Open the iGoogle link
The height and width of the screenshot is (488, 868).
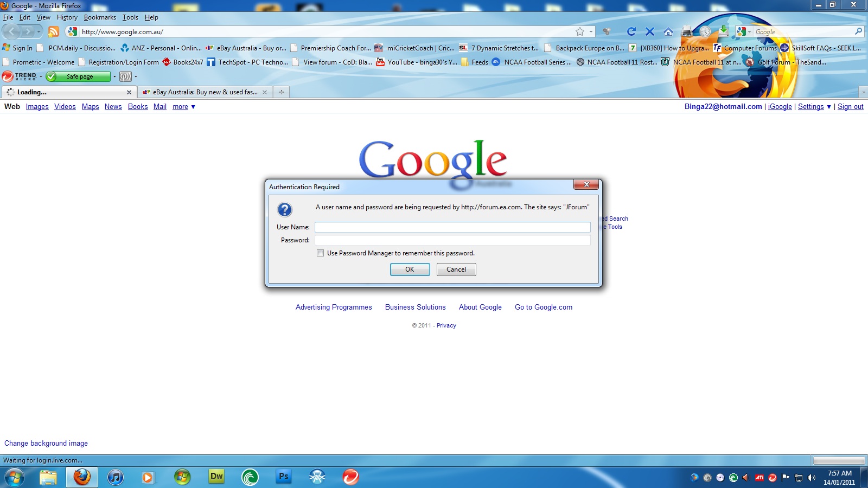[x=780, y=107]
